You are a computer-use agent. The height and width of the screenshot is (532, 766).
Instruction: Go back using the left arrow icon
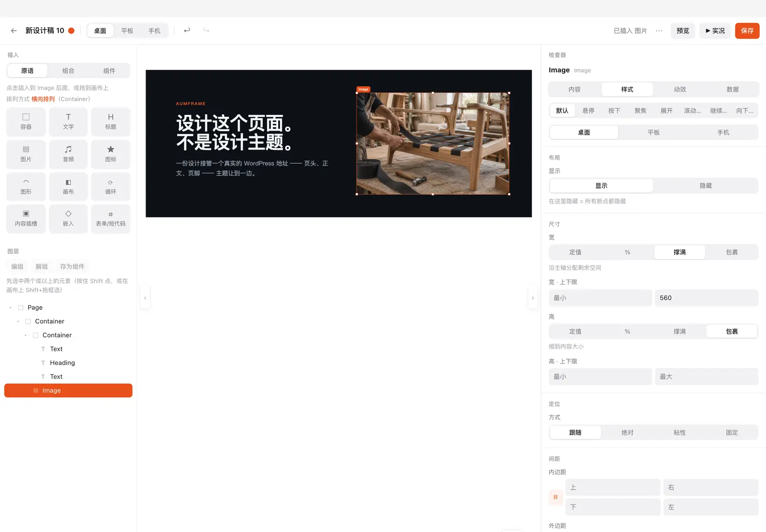(x=14, y=31)
